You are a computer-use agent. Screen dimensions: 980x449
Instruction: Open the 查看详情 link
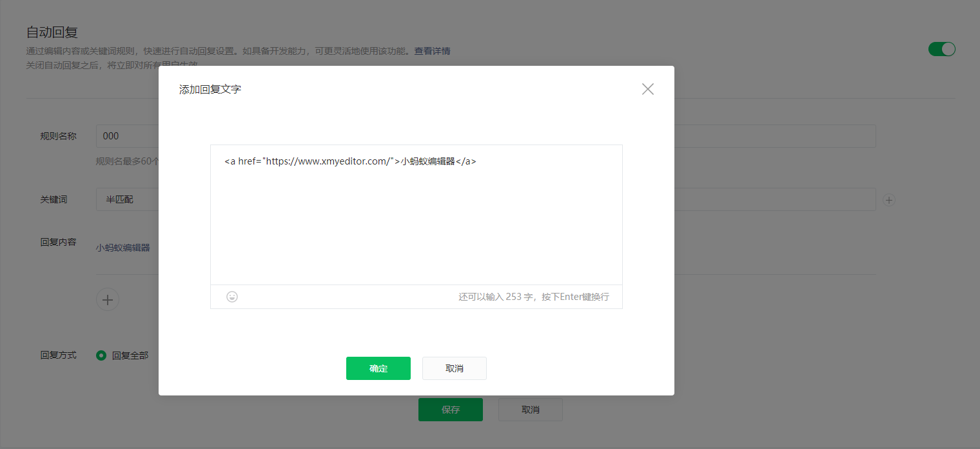point(432,51)
